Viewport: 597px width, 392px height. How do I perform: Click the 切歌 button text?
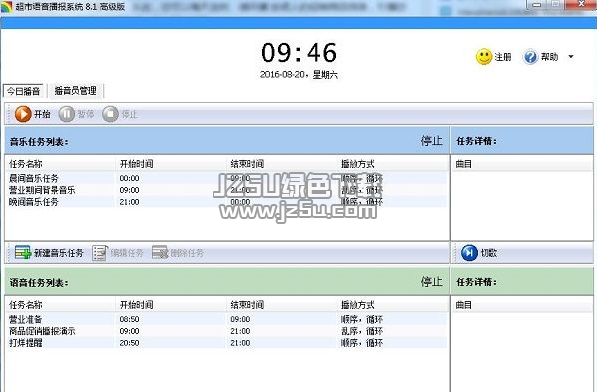click(488, 253)
